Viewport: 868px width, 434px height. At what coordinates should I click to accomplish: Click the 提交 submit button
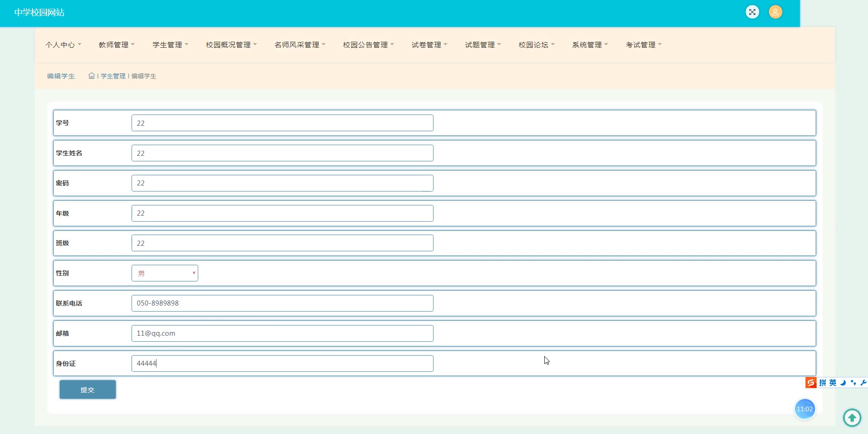[x=88, y=389]
